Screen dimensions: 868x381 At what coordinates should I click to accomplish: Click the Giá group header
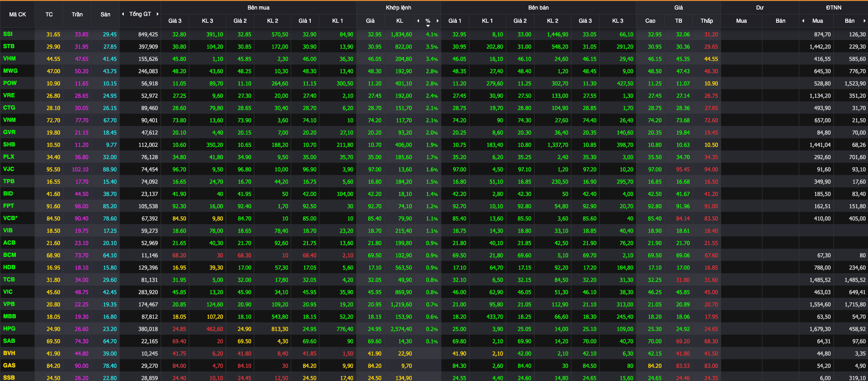click(678, 8)
